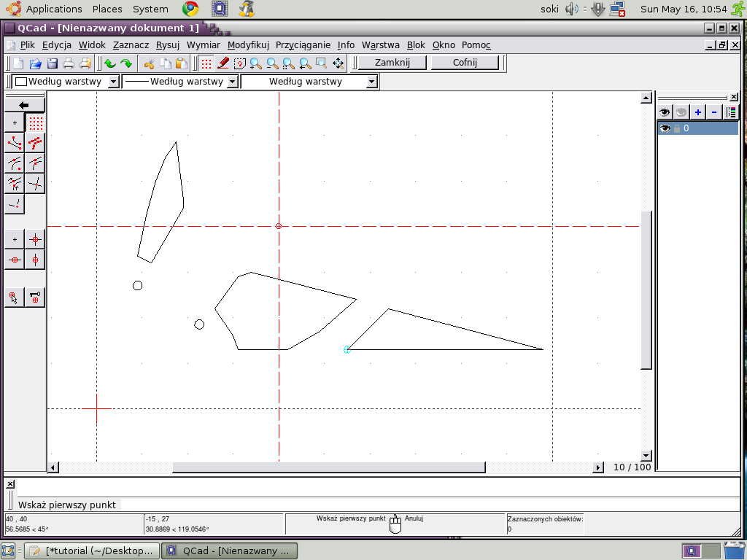Open the Rysuj menu
The image size is (747, 560).
pos(168,45)
